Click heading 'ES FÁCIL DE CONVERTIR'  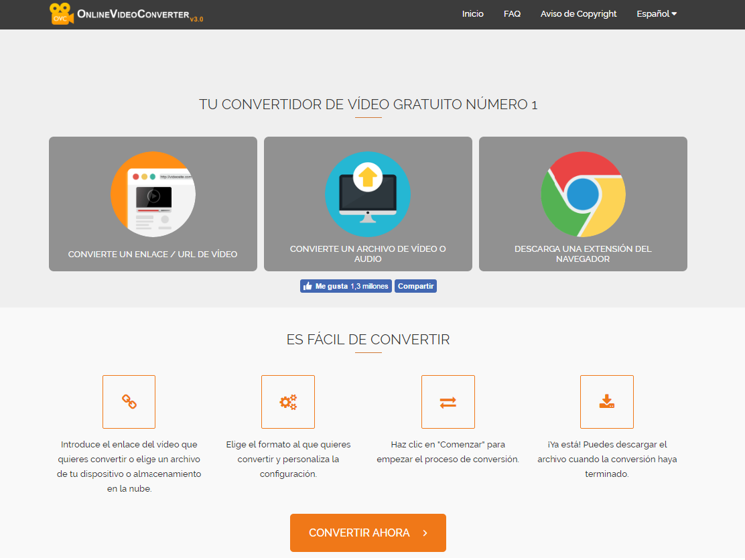pyautogui.click(x=368, y=339)
